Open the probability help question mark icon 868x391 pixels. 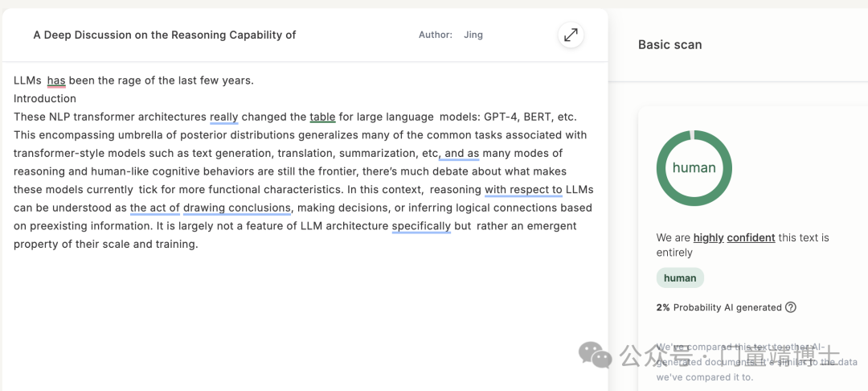tap(791, 307)
